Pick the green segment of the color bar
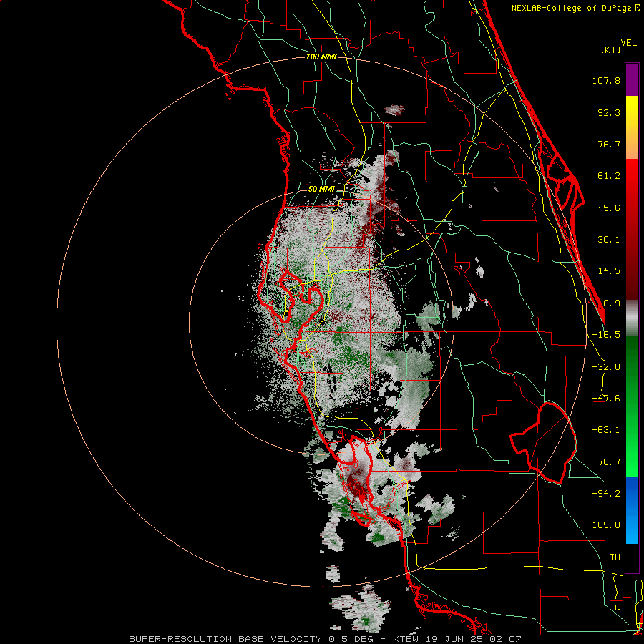The image size is (644, 644). pyautogui.click(x=632, y=406)
